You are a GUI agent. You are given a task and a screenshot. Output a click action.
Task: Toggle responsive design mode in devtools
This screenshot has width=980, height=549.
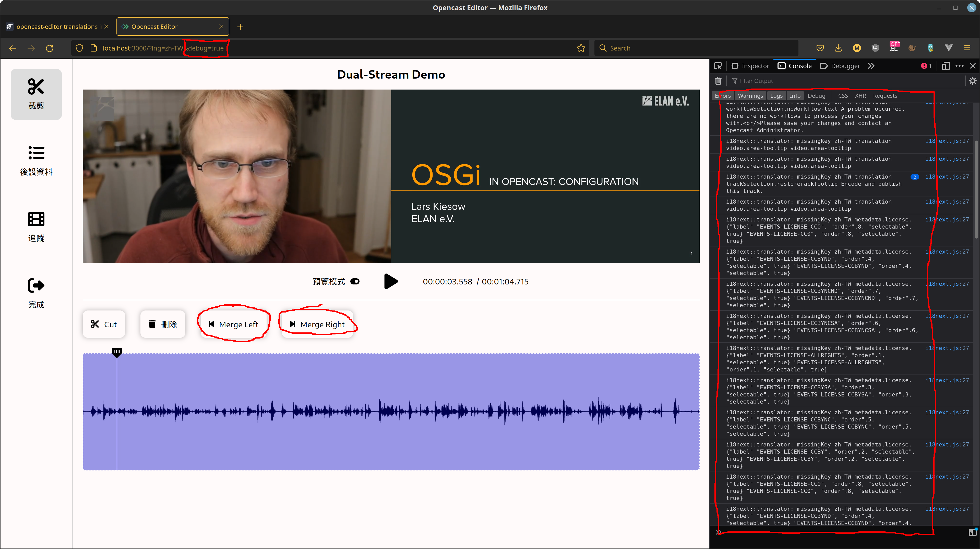click(946, 66)
